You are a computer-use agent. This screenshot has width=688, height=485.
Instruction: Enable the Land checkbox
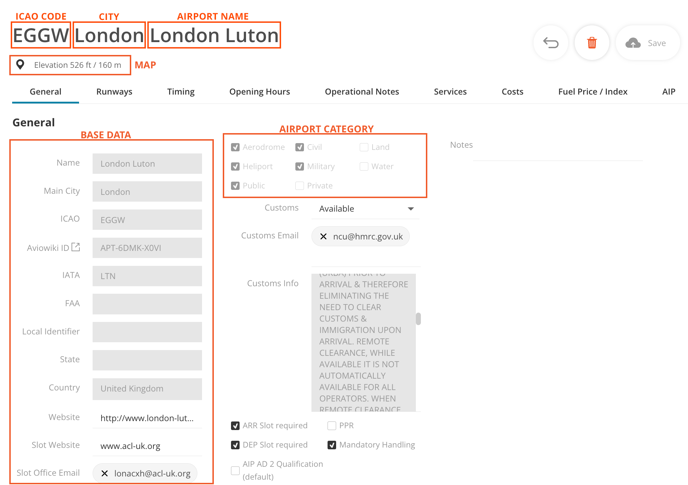point(364,147)
